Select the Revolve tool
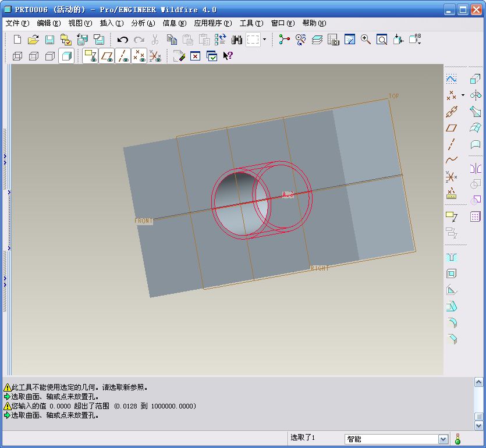Image resolution: width=486 pixels, height=448 pixels. [x=475, y=95]
